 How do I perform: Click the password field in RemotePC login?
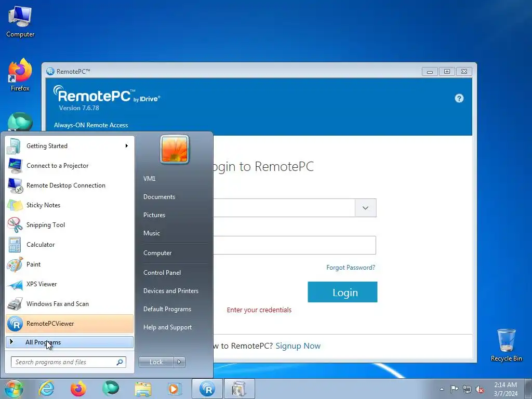pyautogui.click(x=295, y=245)
